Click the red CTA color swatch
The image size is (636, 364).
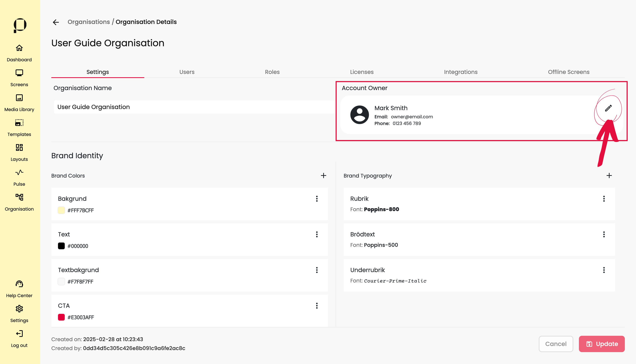click(x=61, y=317)
